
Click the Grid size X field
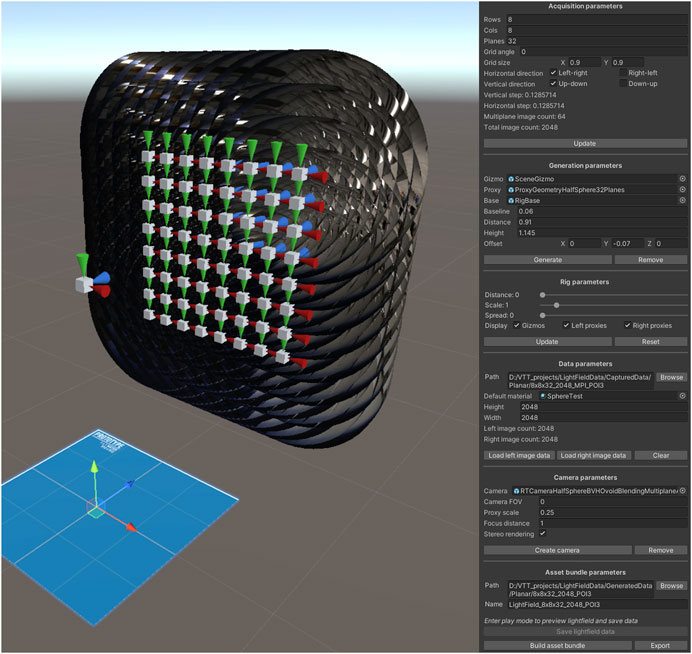(584, 63)
